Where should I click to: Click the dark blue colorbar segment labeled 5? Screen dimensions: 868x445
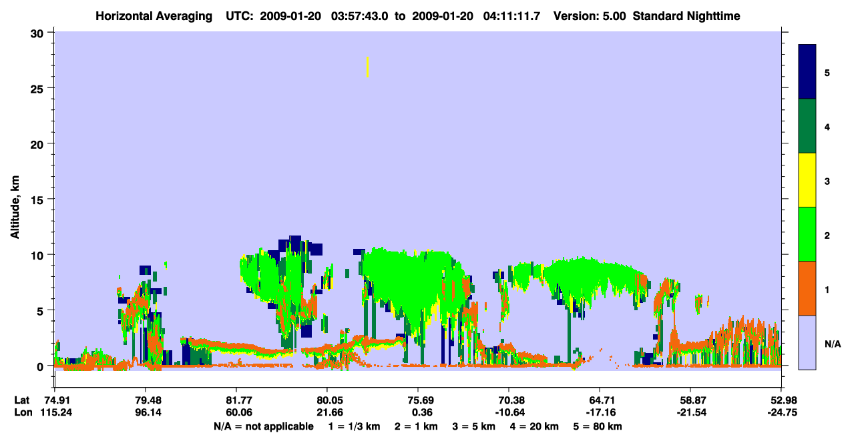807,72
